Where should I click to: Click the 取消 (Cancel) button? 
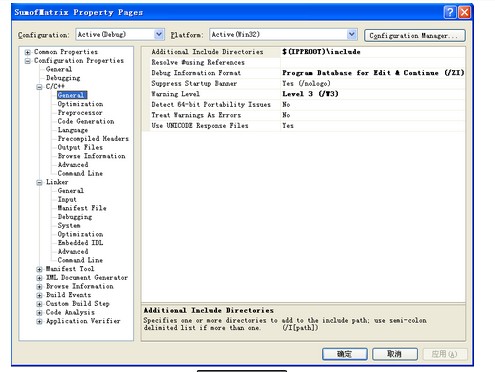pos(395,354)
